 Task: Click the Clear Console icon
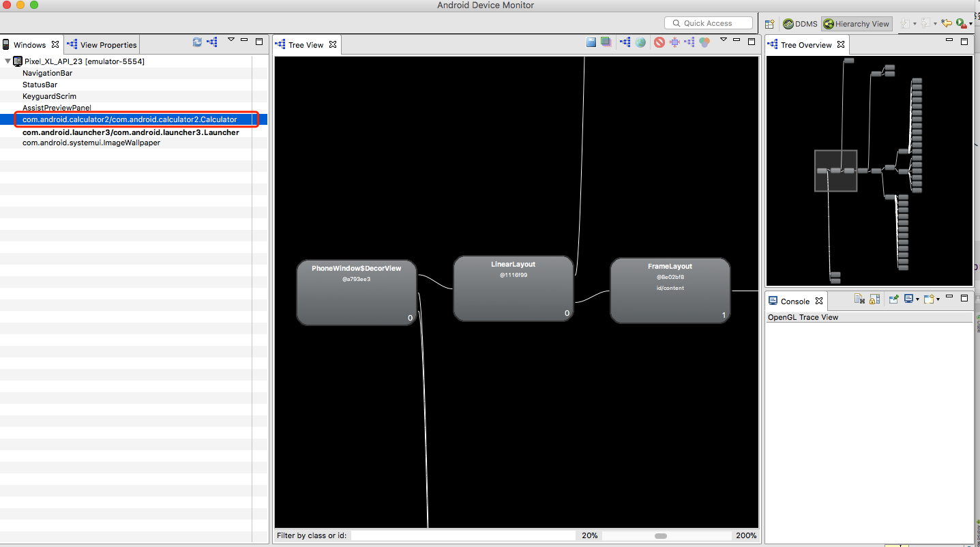click(859, 299)
